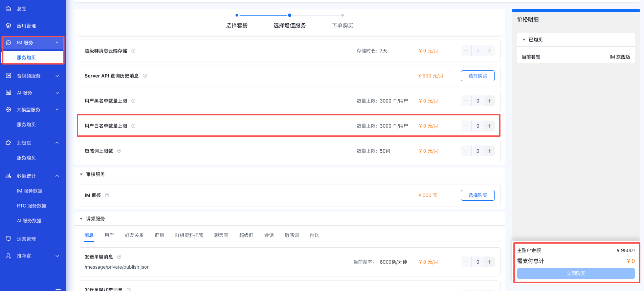Go to the 选择套餐 step

tap(237, 25)
